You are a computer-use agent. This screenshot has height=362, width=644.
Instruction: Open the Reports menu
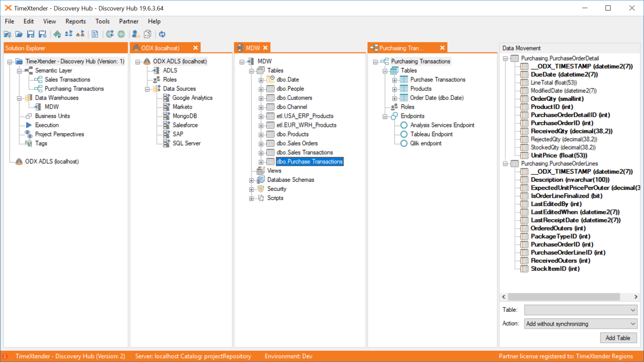click(75, 21)
